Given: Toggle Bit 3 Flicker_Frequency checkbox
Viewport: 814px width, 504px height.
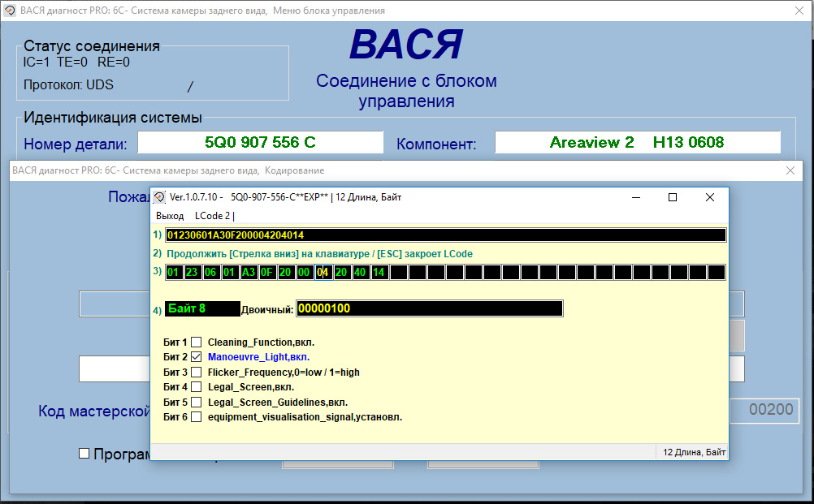Looking at the screenshot, I should [x=197, y=372].
